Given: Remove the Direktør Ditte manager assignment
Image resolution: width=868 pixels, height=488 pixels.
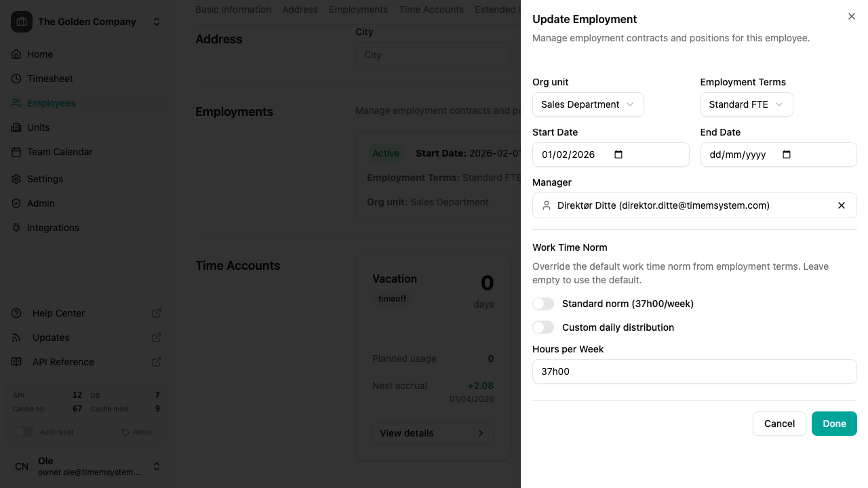Looking at the screenshot, I should (x=842, y=205).
